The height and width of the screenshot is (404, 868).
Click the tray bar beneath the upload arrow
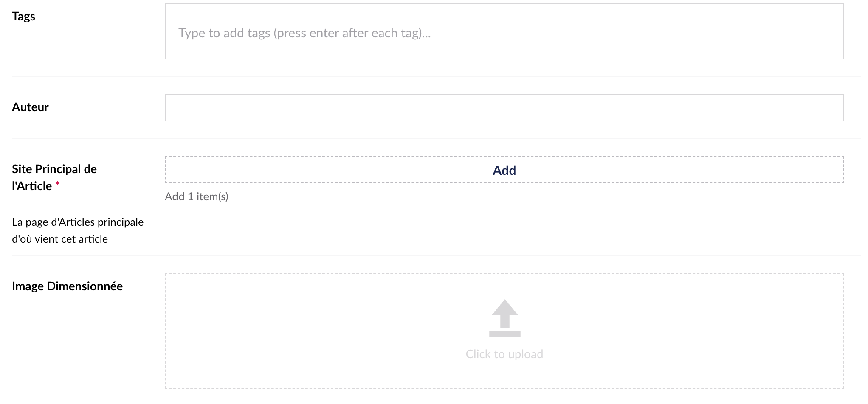504,334
